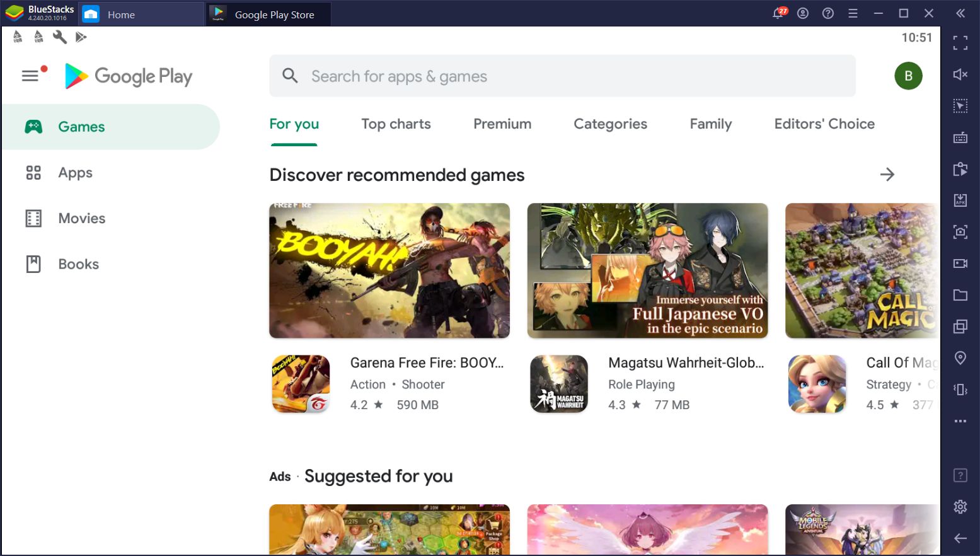Select the For you tab

294,124
